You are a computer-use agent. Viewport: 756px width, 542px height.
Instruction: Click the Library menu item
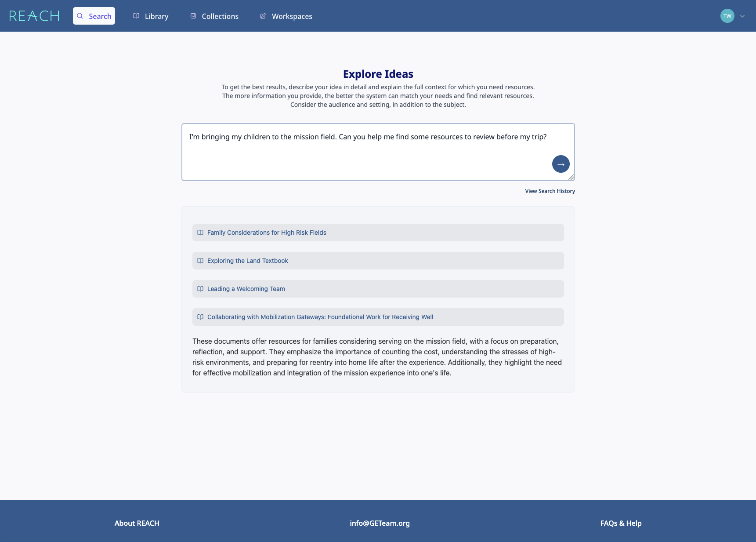click(x=156, y=16)
